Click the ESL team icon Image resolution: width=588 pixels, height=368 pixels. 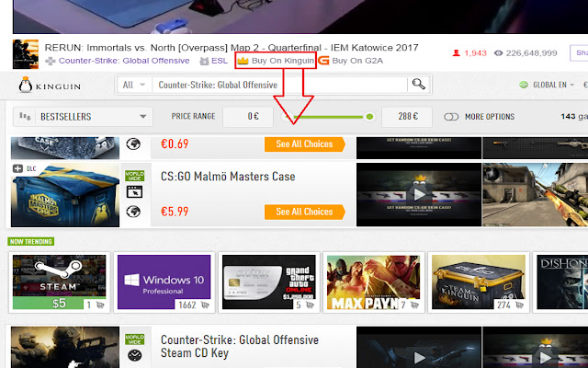tap(204, 61)
